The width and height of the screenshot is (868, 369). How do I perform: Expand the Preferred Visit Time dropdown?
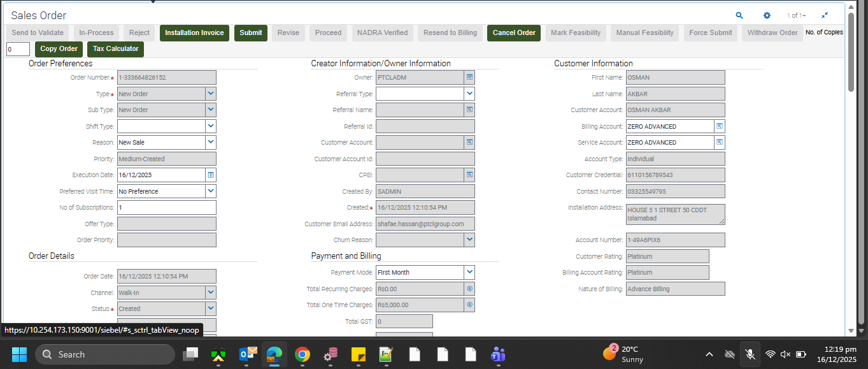pyautogui.click(x=211, y=191)
